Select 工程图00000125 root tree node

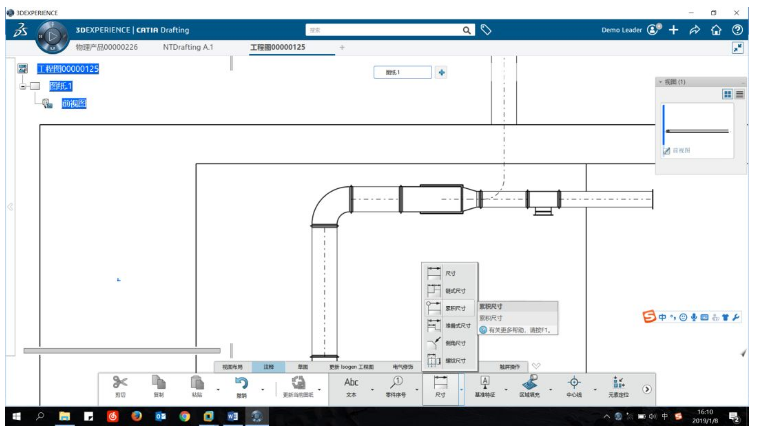point(68,69)
